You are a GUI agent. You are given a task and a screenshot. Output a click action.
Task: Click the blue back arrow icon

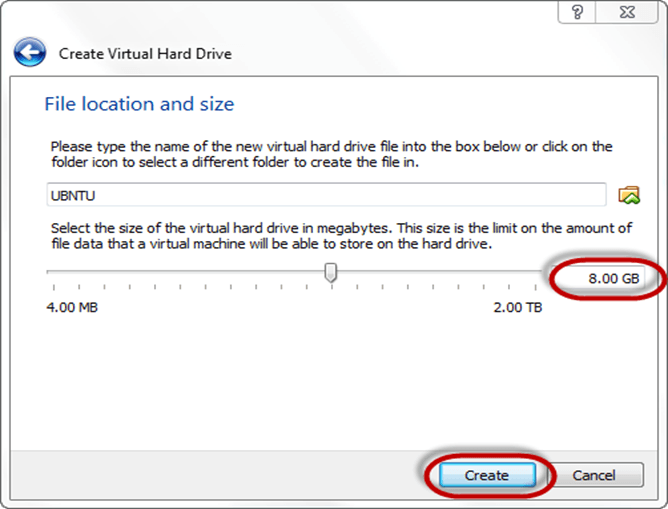click(30, 53)
